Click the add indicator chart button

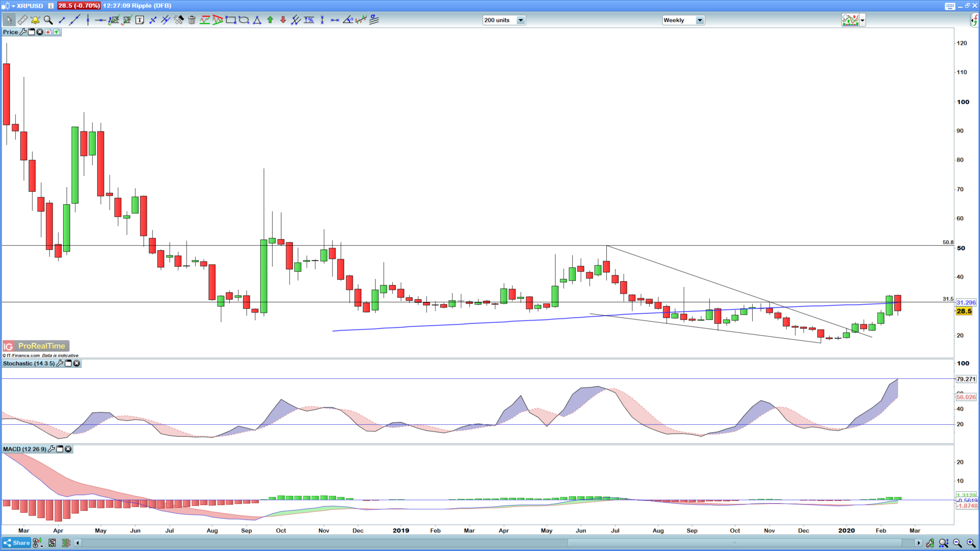click(850, 20)
